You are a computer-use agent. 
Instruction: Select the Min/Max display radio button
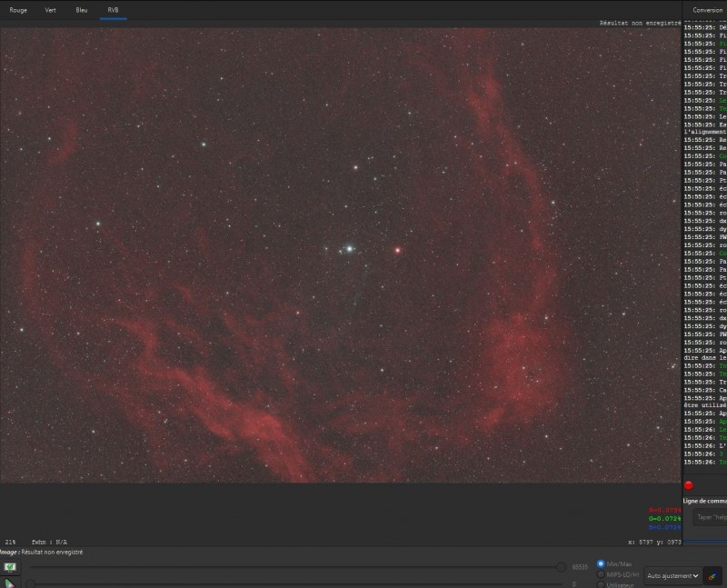601,563
